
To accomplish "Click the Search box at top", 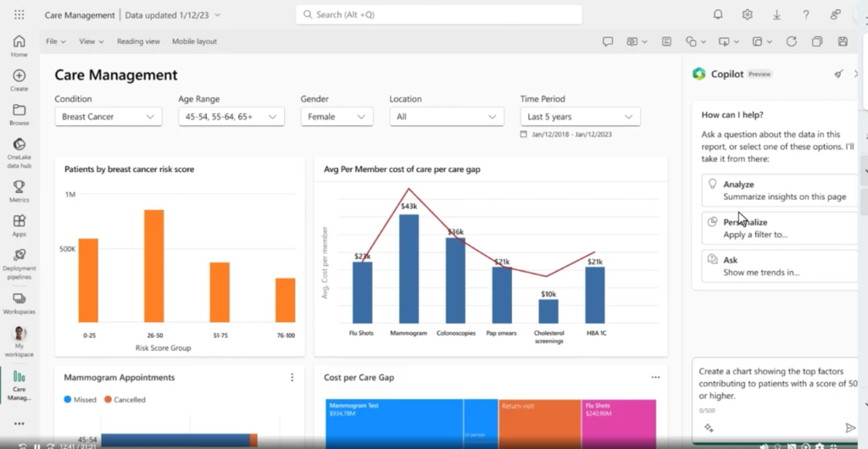I will [439, 14].
